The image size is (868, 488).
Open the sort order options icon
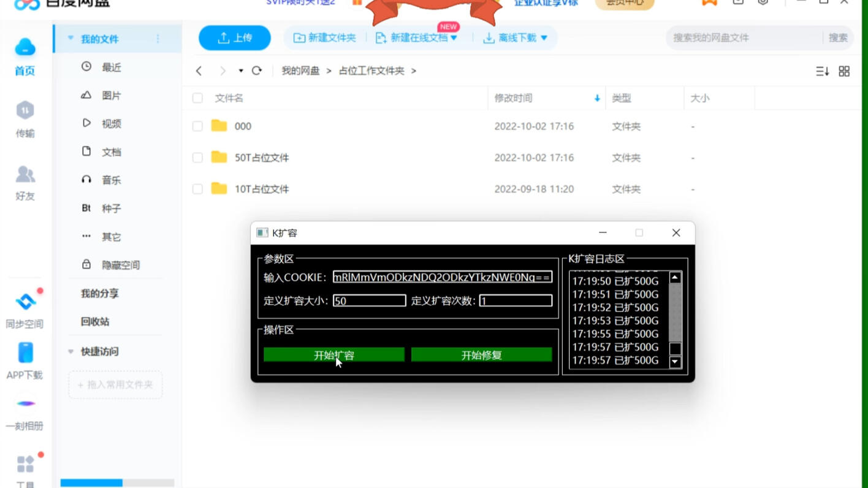822,71
